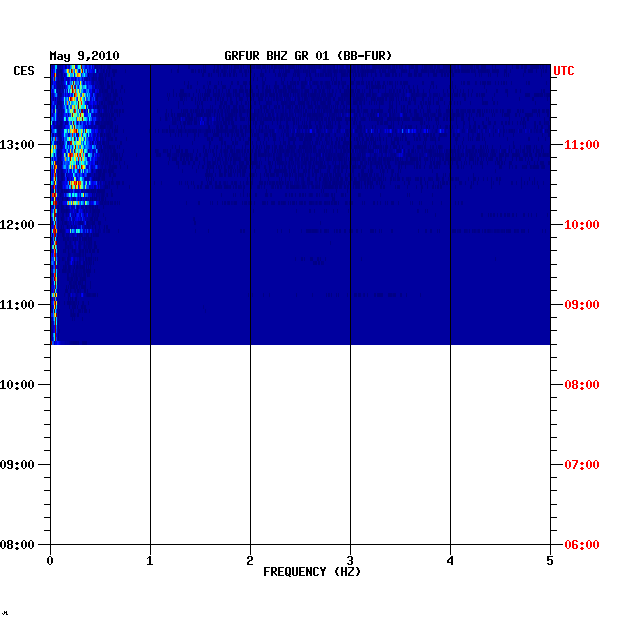This screenshot has height=624, width=630.
Task: Click the 10:00 CES time label
Action: click(17, 385)
